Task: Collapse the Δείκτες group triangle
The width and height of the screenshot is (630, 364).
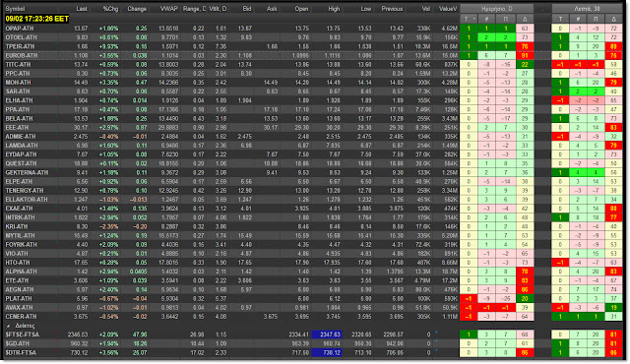Action: (9, 326)
